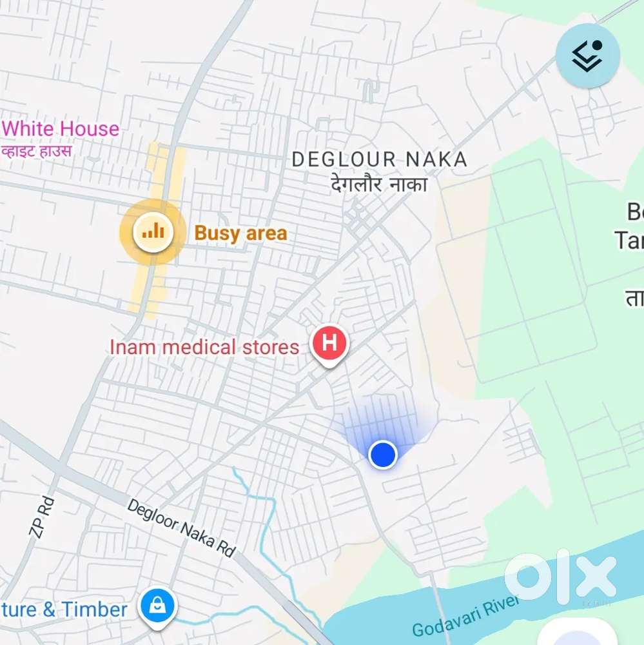Click the Degloor Naka Rd road label
The height and width of the screenshot is (645, 644).
tap(181, 528)
